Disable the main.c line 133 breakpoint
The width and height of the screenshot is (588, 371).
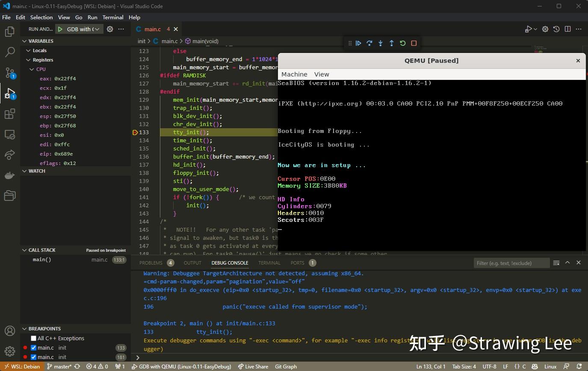pos(34,348)
